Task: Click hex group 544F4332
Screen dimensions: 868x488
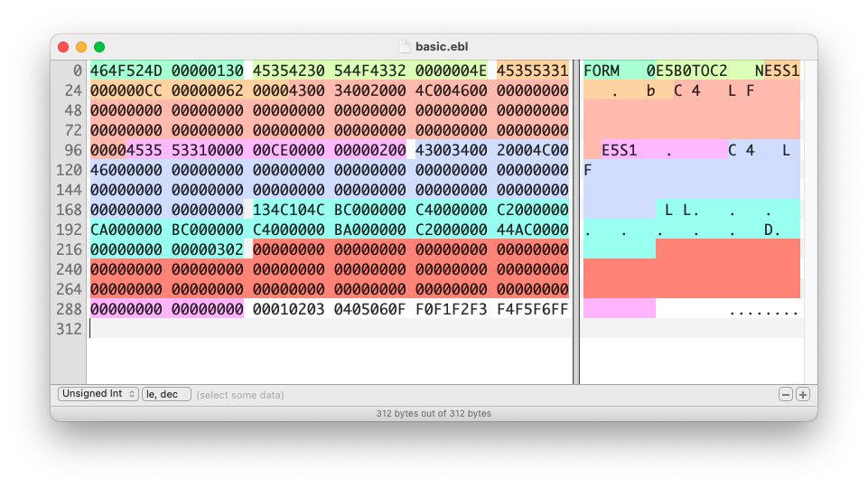Action: tap(369, 70)
